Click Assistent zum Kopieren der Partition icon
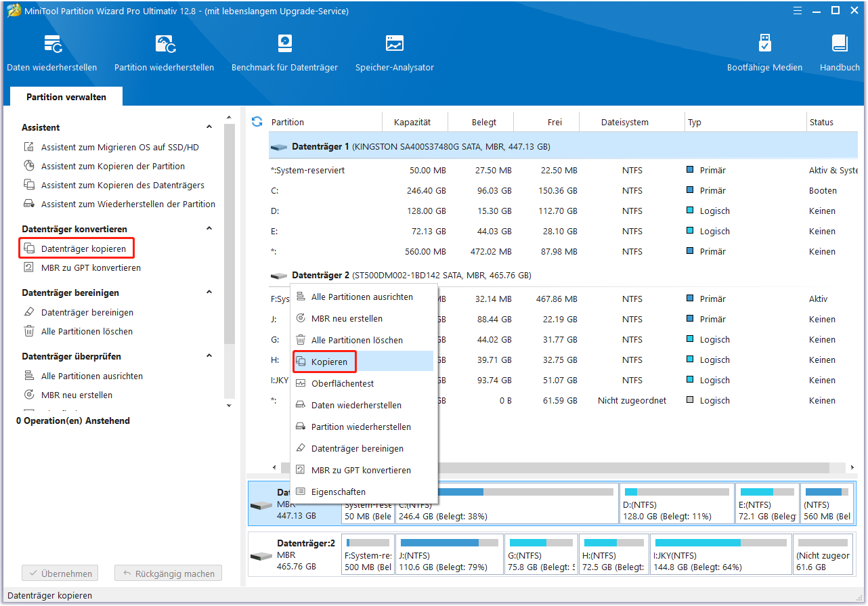The image size is (868, 606). tap(29, 166)
